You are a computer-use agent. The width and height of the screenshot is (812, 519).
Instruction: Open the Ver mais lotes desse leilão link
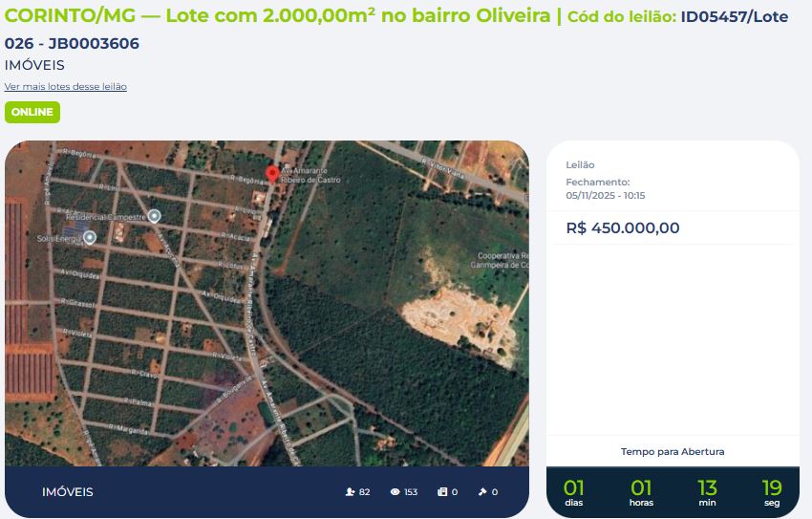click(x=66, y=86)
